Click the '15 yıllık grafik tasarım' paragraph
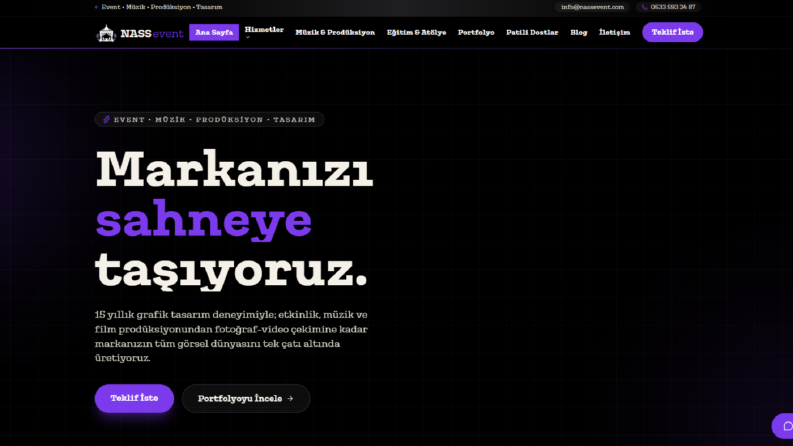The height and width of the screenshot is (446, 793). click(231, 336)
